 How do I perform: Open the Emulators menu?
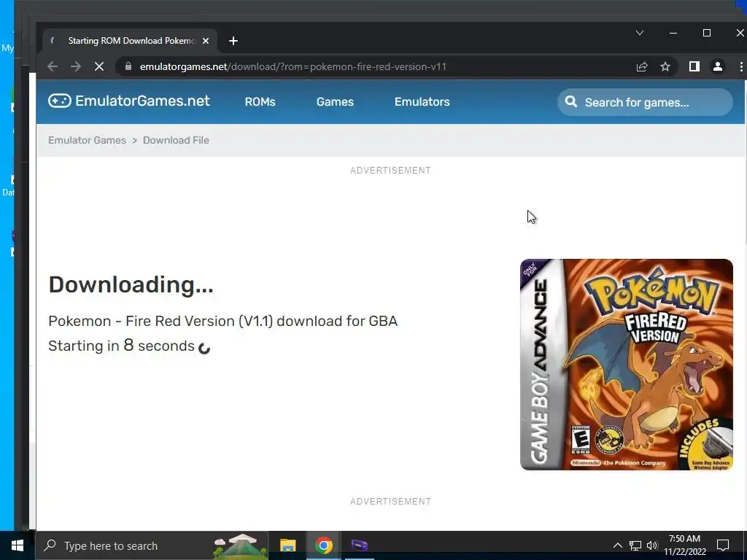tap(422, 102)
